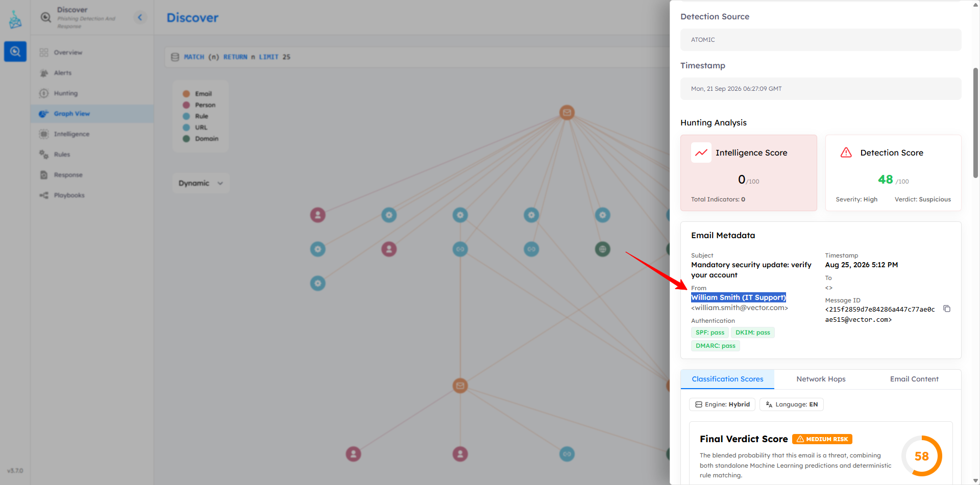Open the Dynamic layout dropdown

pos(201,183)
